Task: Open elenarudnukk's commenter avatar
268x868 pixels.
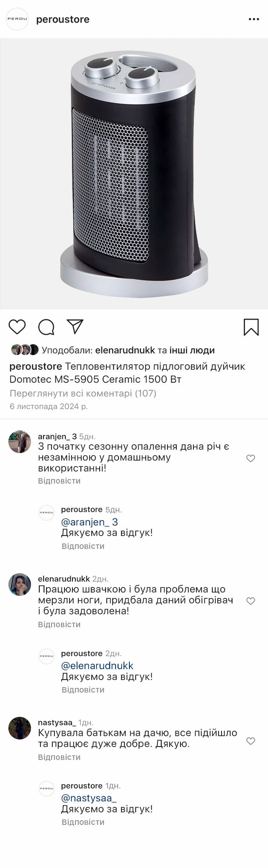Action: pyautogui.click(x=20, y=585)
